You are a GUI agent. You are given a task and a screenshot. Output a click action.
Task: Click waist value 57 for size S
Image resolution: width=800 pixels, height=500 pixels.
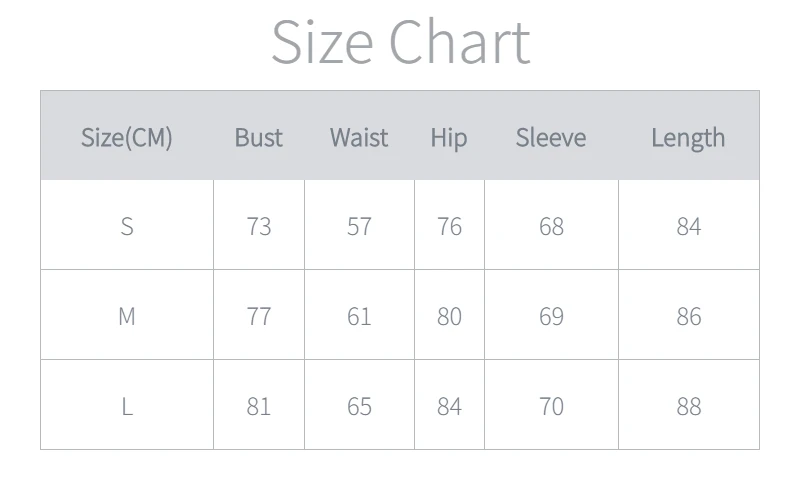pos(359,226)
